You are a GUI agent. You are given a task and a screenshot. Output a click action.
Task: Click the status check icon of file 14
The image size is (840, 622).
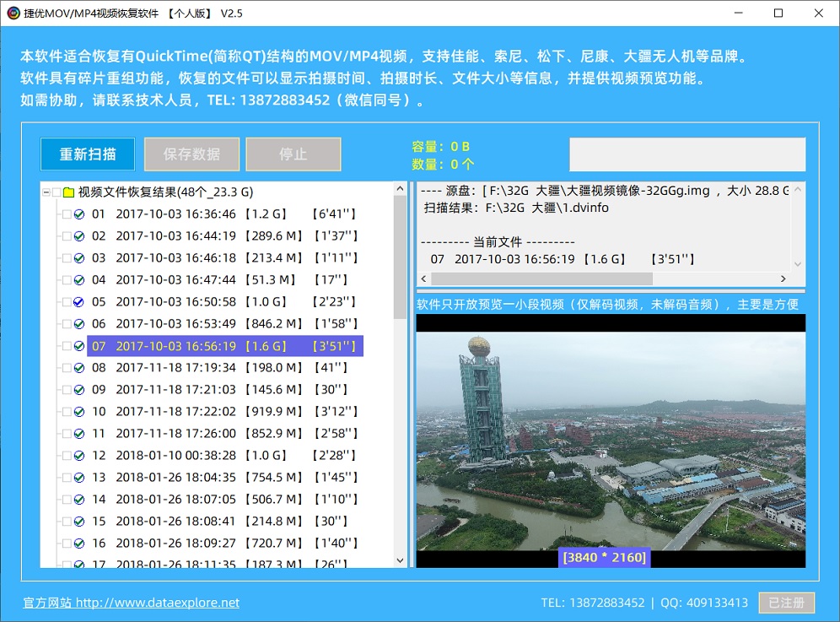click(79, 500)
